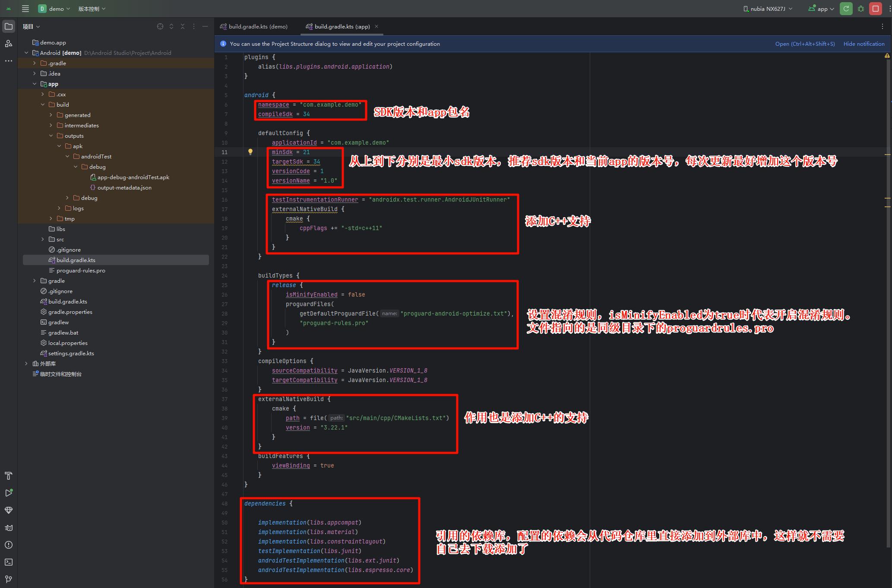Open the Git version control tool window
Screen dimensions: 892x588
(8, 579)
